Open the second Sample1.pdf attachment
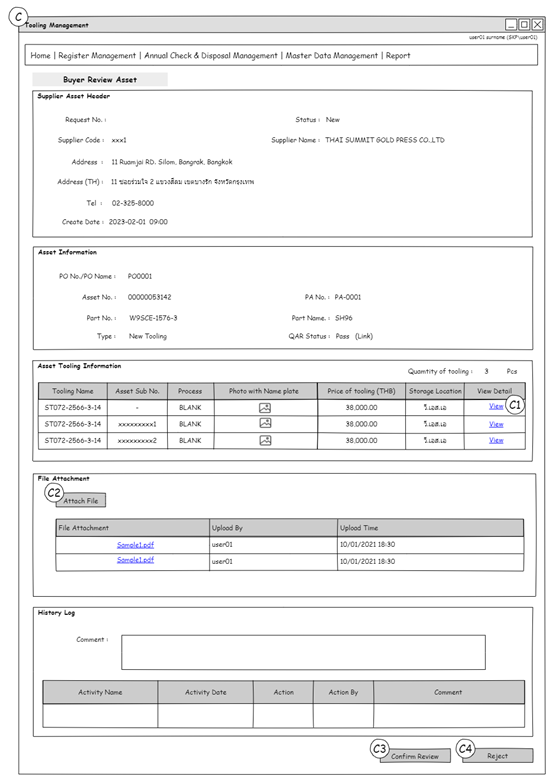 pos(135,560)
